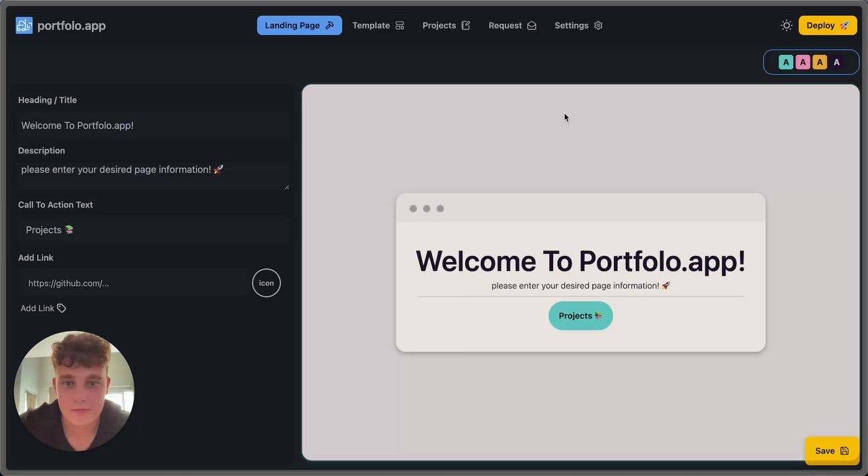
Task: Open the Settings tab
Action: coord(578,25)
